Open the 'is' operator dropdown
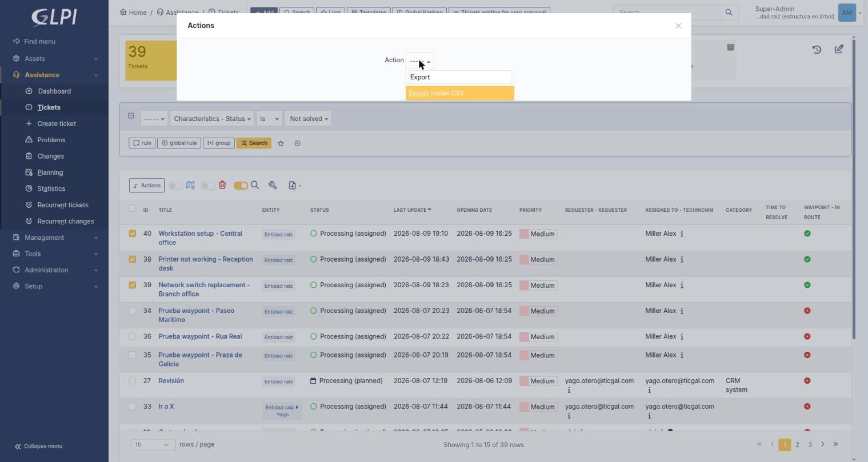The height and width of the screenshot is (462, 868). pos(269,119)
